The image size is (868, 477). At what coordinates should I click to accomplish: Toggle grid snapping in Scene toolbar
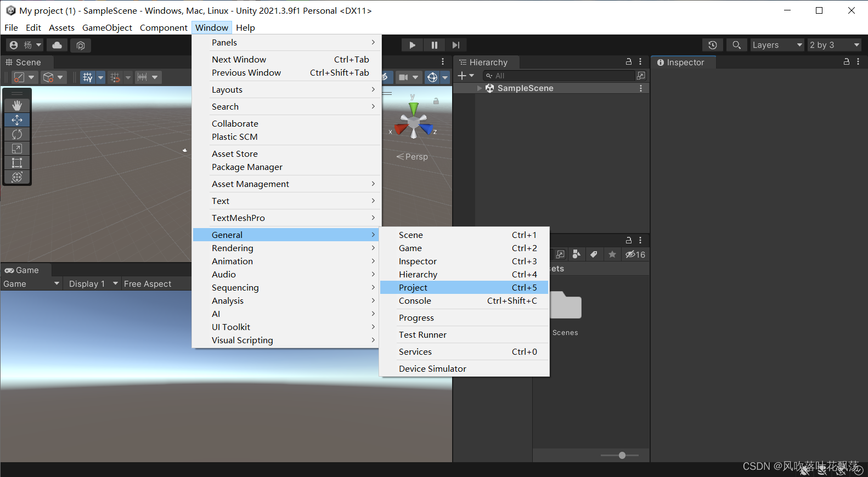pyautogui.click(x=115, y=77)
